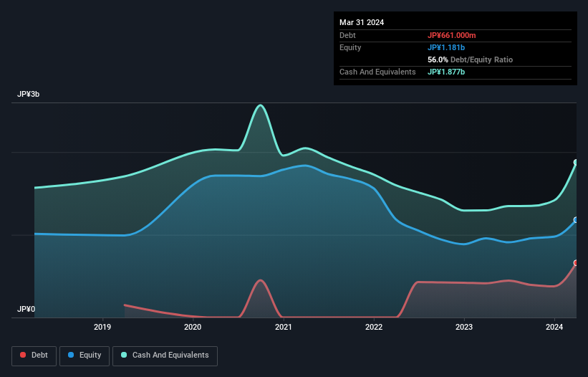Click the 2023 x-axis label
The height and width of the screenshot is (377, 588).
coord(464,327)
